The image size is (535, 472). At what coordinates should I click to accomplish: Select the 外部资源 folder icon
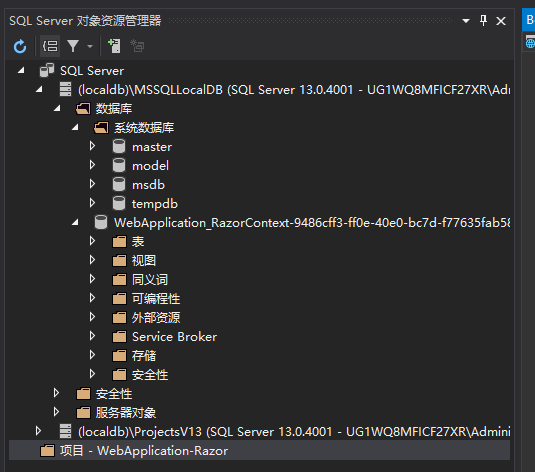pos(119,318)
